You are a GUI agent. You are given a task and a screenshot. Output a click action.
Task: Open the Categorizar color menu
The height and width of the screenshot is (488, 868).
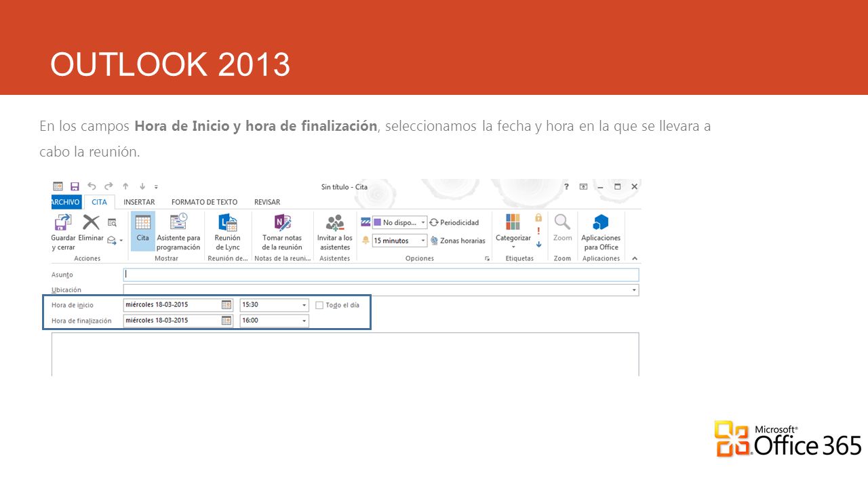tap(513, 232)
